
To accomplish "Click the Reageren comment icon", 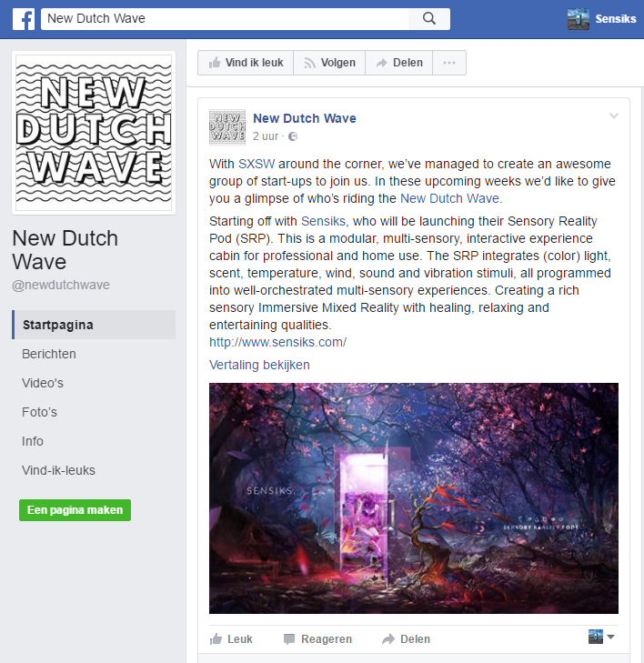I will pos(289,638).
